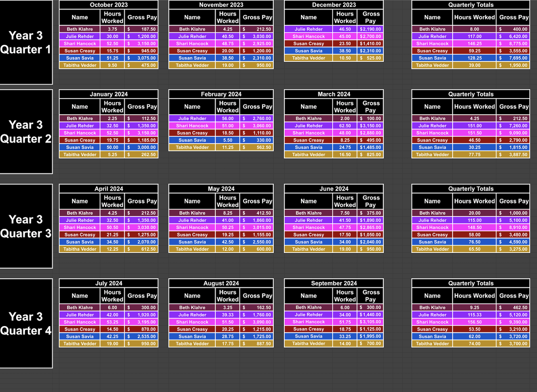Viewport: 537px width, 392px height.
Task: Click Shari Hancock hours 51.75 in September 2024
Action: coord(345,322)
